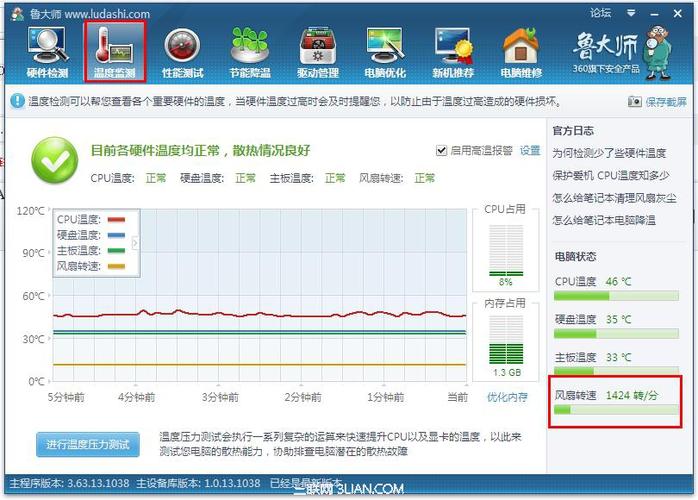Image resolution: width=698 pixels, height=500 pixels.
Task: Click the 当前 axis label
Action: [458, 397]
